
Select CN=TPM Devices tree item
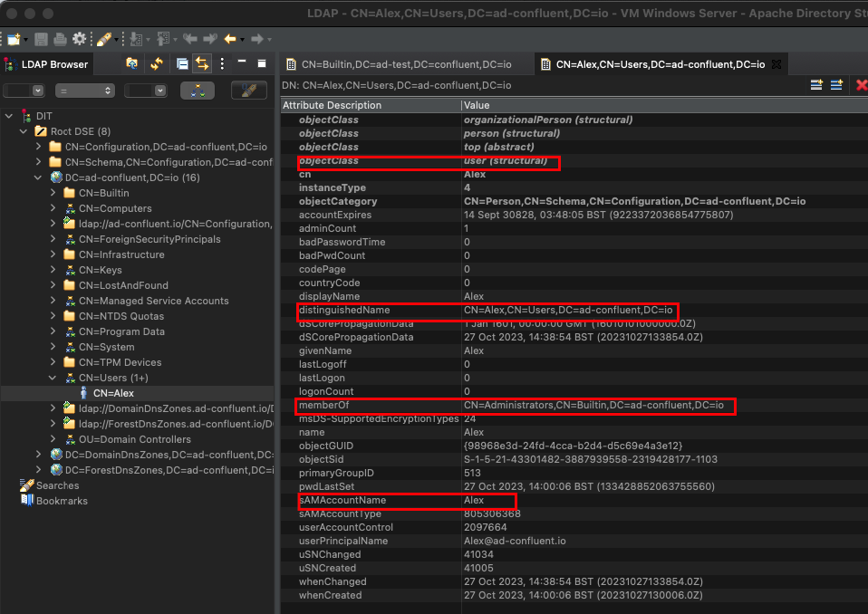pos(121,362)
